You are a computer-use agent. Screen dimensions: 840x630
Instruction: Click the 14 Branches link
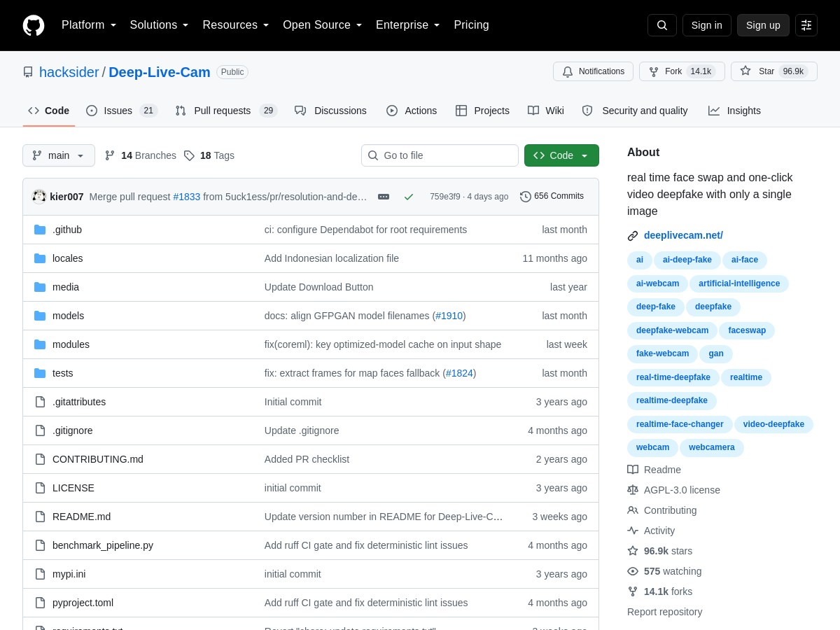[141, 155]
